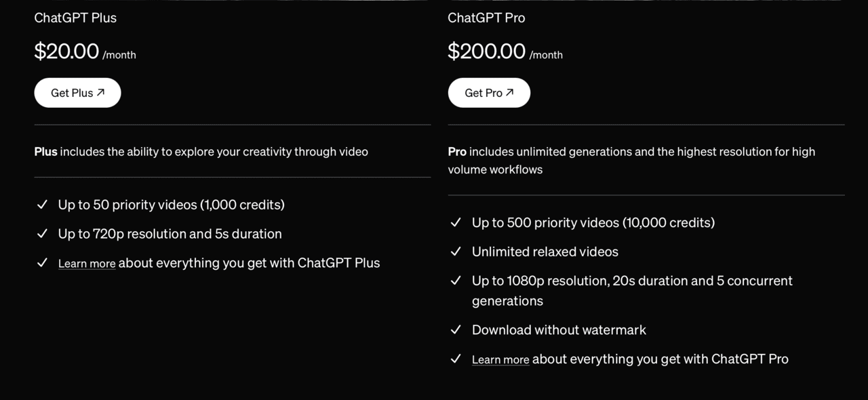The image size is (868, 400).
Task: Click the checkmark next to 720p resolution
Action: pos(42,234)
